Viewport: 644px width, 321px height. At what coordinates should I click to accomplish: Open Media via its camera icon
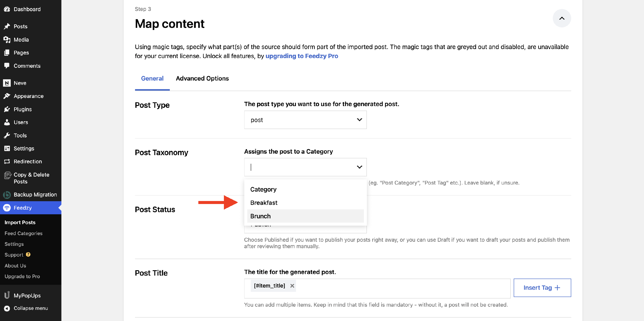click(7, 39)
